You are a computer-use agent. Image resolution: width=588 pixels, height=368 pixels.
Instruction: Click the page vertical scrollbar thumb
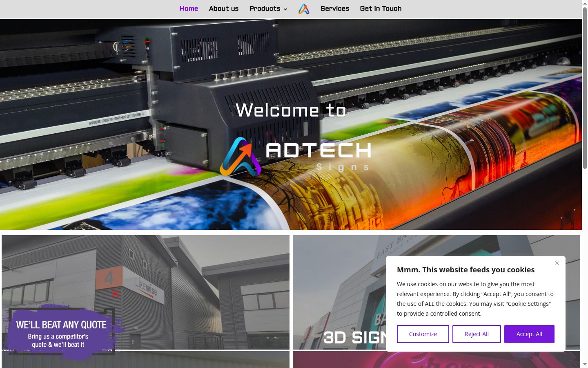585,88
